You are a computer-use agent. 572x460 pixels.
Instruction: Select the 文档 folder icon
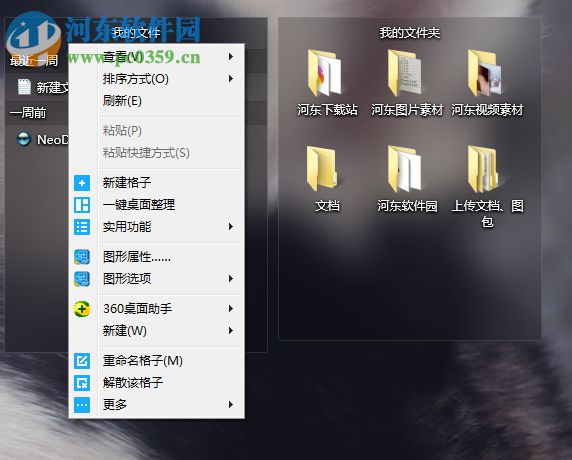(x=322, y=169)
